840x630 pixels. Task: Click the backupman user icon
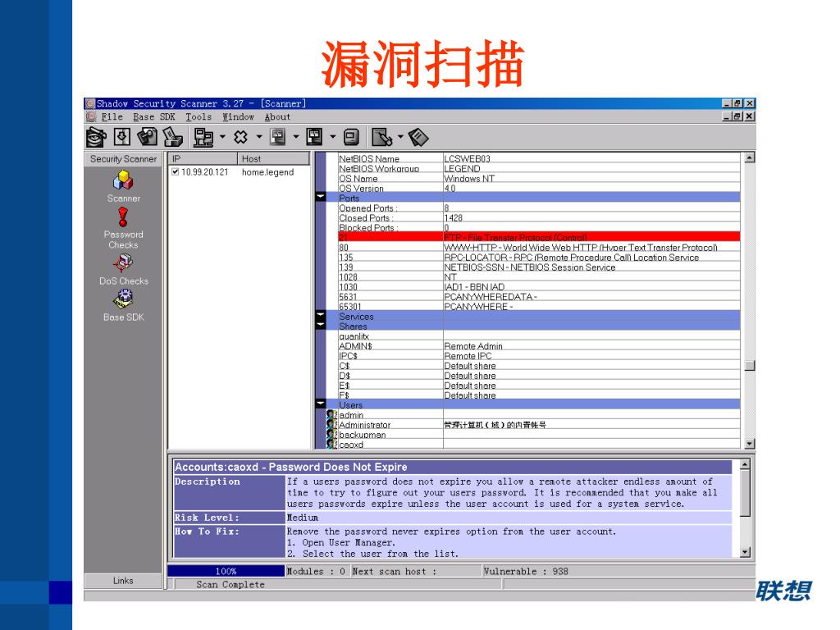[331, 435]
